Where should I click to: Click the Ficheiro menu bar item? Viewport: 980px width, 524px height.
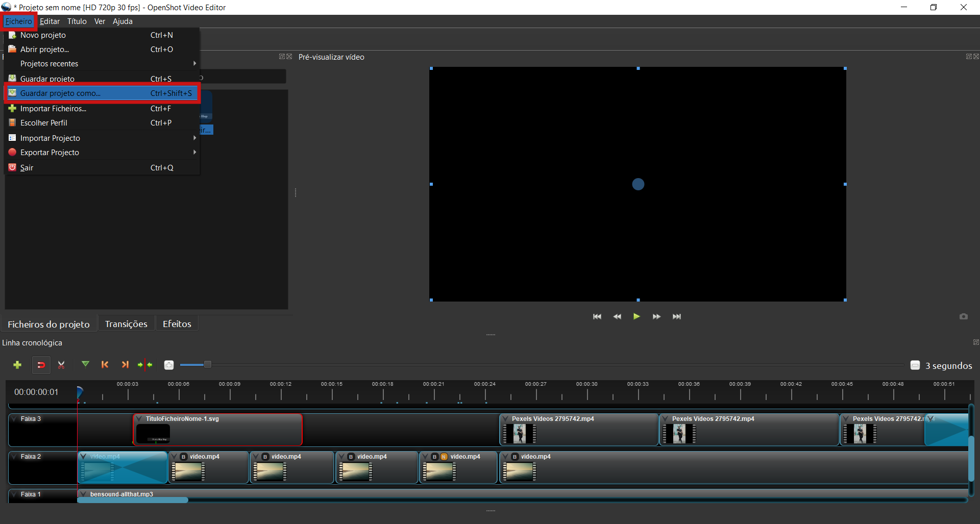point(19,21)
